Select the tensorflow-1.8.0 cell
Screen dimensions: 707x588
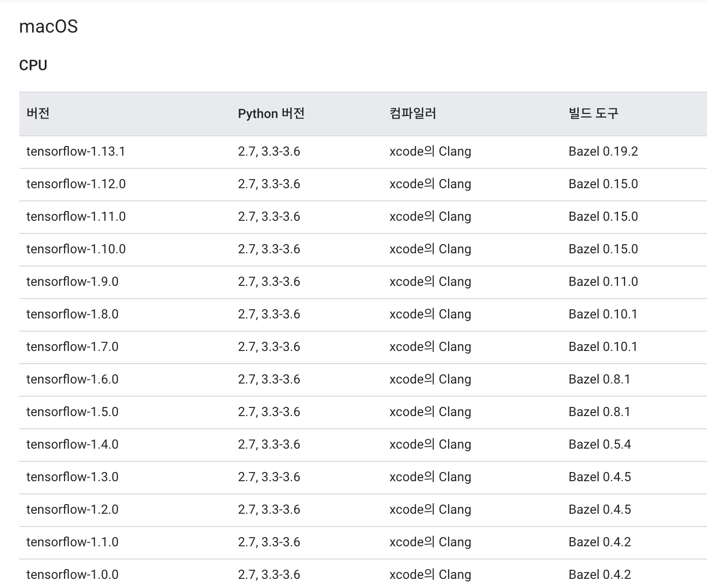[72, 314]
